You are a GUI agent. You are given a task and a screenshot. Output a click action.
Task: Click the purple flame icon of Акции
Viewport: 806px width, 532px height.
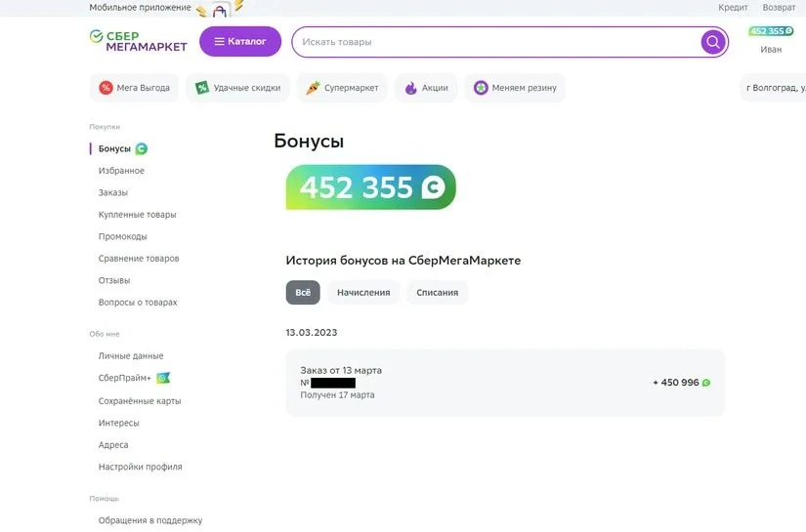[410, 88]
